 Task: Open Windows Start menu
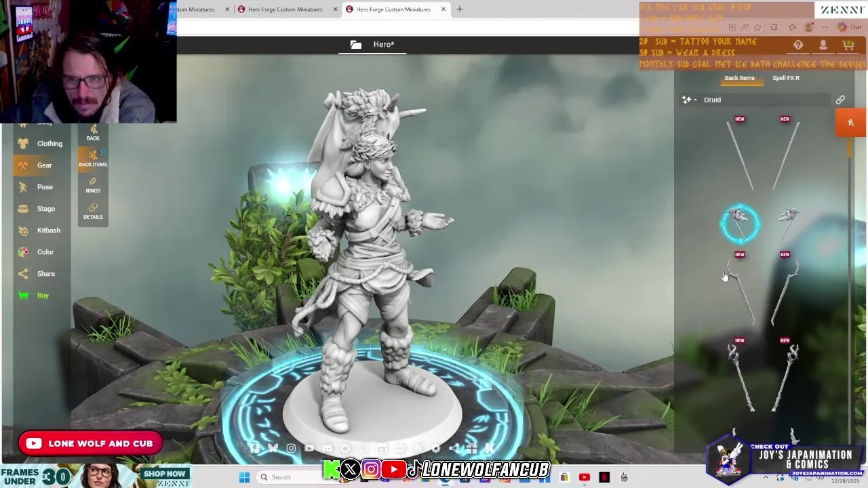(x=244, y=477)
